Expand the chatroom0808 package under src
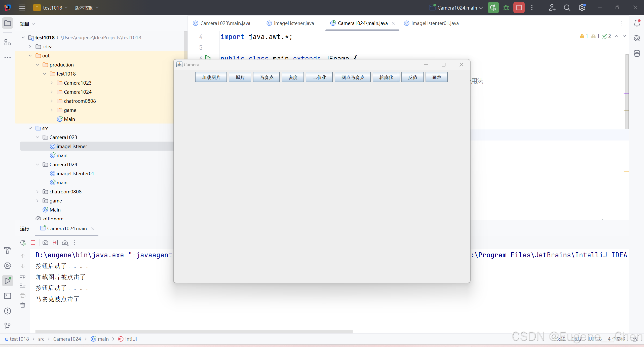The image size is (644, 347). pyautogui.click(x=37, y=192)
